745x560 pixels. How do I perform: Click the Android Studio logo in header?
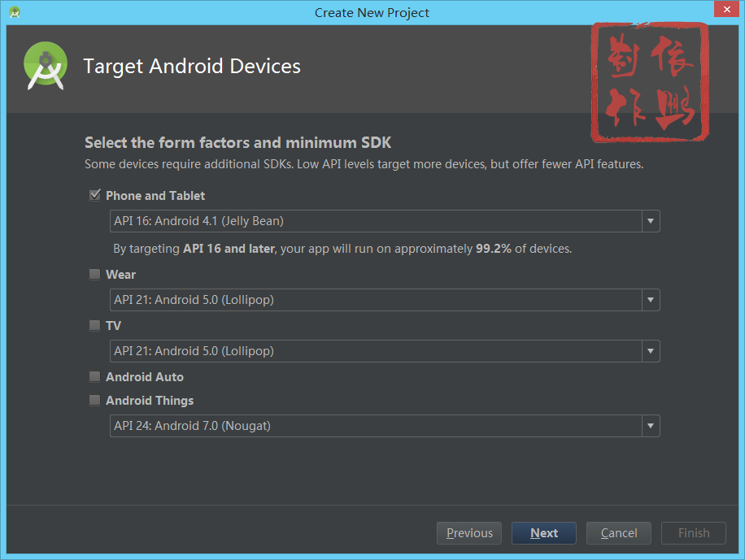(x=45, y=66)
